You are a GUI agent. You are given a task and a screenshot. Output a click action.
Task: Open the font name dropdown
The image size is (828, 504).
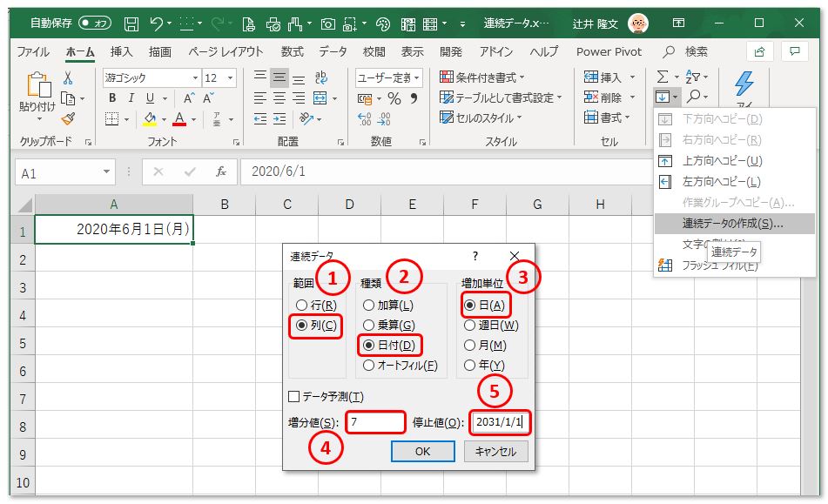pos(195,78)
